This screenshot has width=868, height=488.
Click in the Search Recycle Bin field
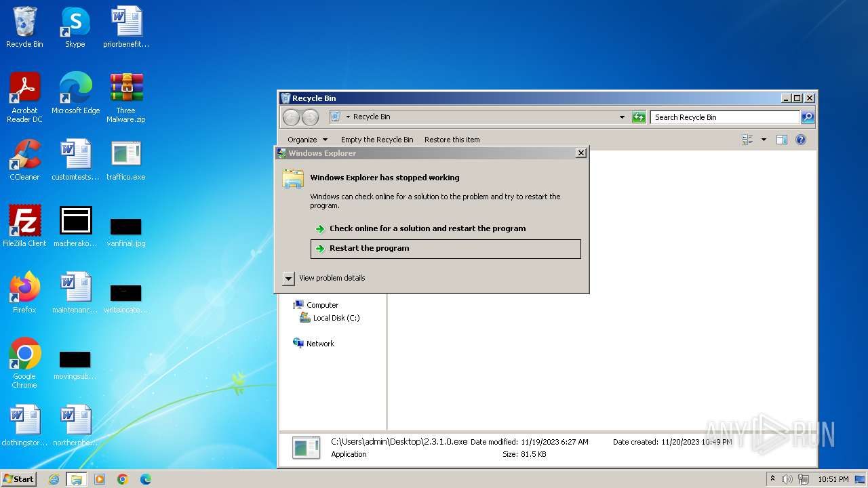[x=724, y=117]
